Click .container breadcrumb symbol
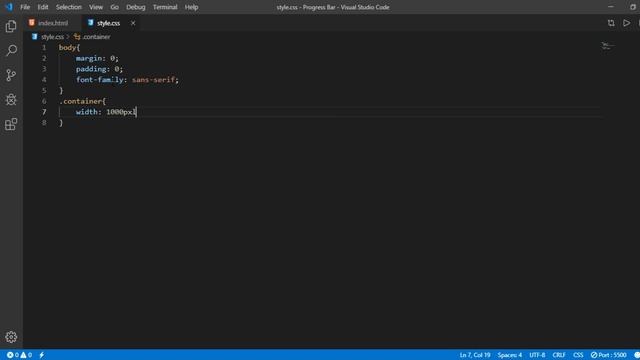Screen dimensions: 640x360 pos(96,37)
